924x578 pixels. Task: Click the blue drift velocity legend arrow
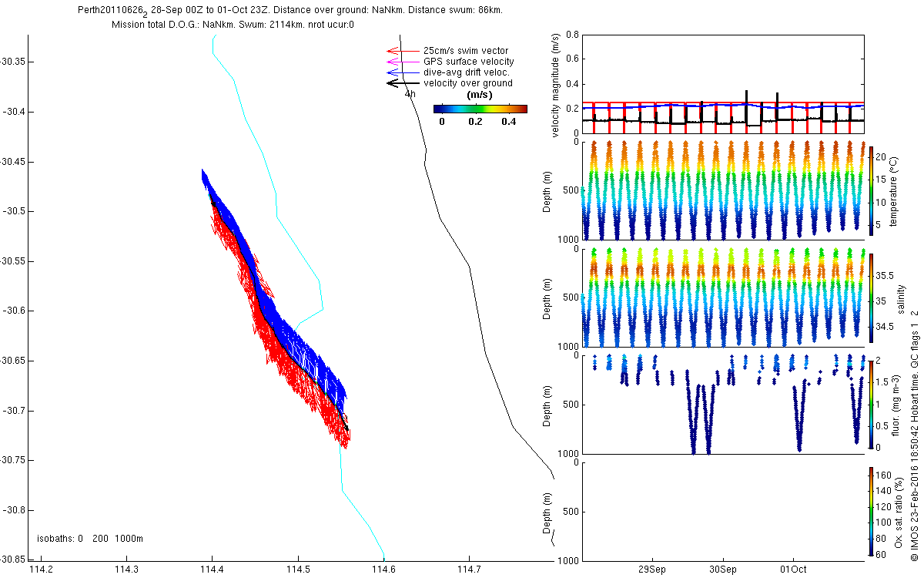[x=402, y=72]
